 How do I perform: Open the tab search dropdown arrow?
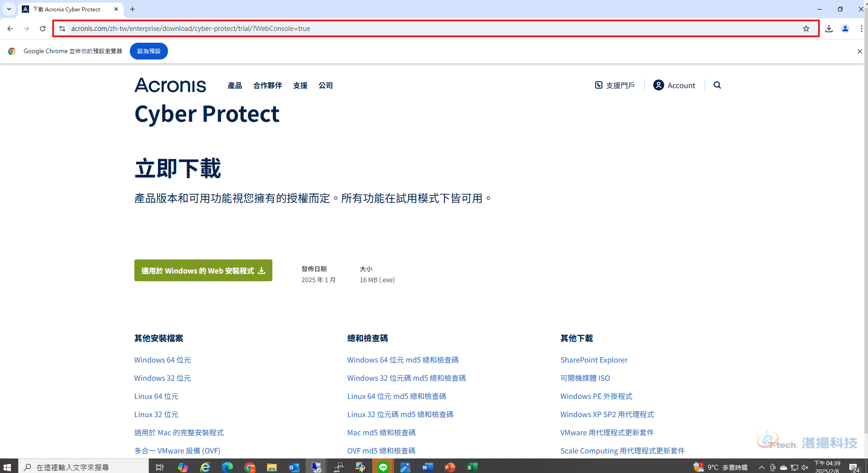pos(9,9)
